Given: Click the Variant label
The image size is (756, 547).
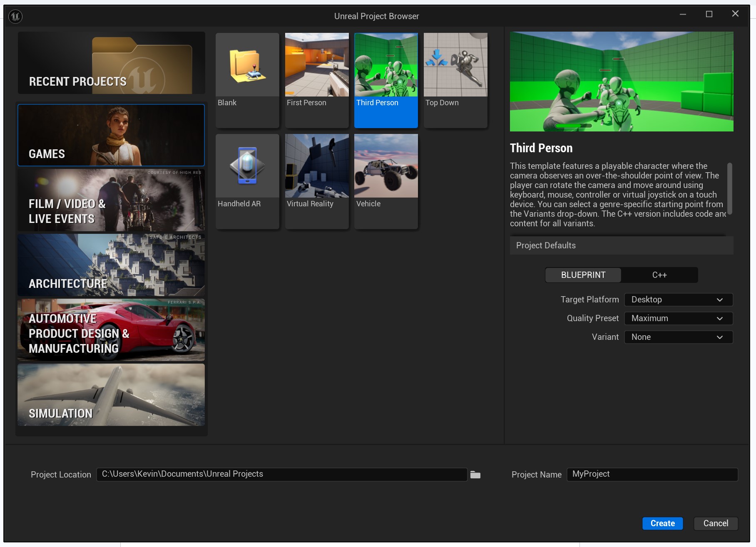Looking at the screenshot, I should pos(605,337).
